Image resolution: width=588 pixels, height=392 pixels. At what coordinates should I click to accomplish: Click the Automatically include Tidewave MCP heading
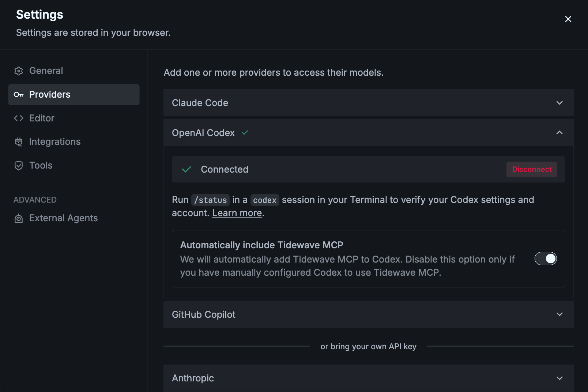[261, 245]
